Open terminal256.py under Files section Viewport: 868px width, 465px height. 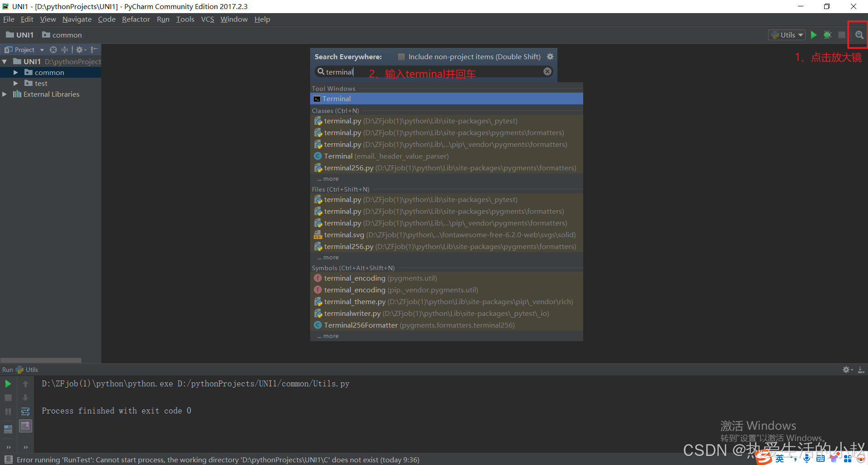pos(447,247)
